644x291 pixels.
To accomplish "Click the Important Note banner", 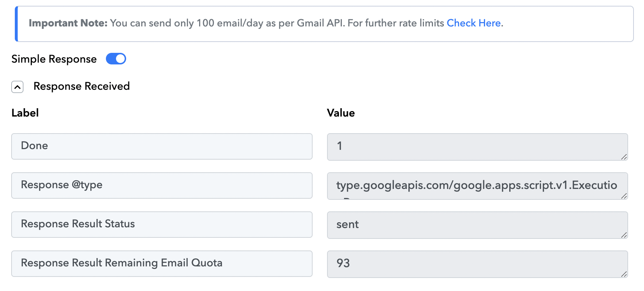I will [x=324, y=24].
